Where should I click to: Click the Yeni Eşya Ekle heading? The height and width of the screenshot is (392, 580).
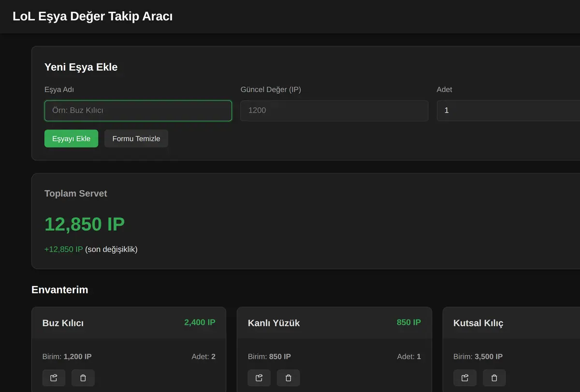click(x=81, y=67)
